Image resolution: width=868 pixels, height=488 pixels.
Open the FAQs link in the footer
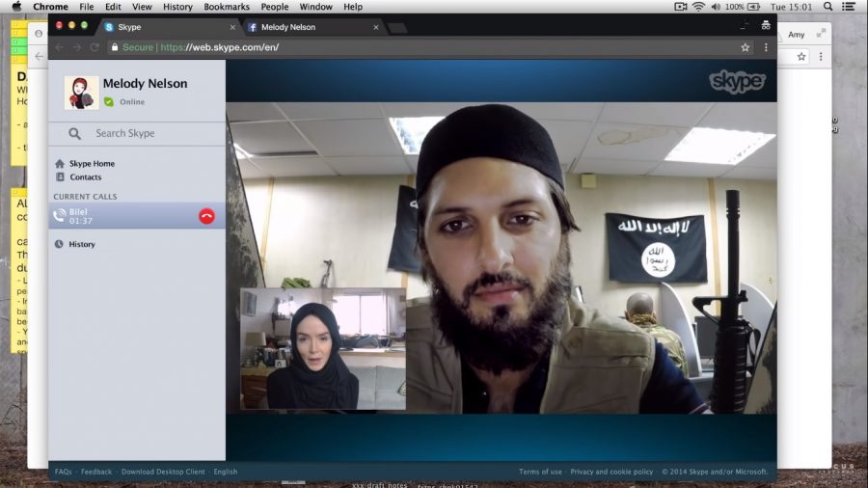pyautogui.click(x=64, y=472)
